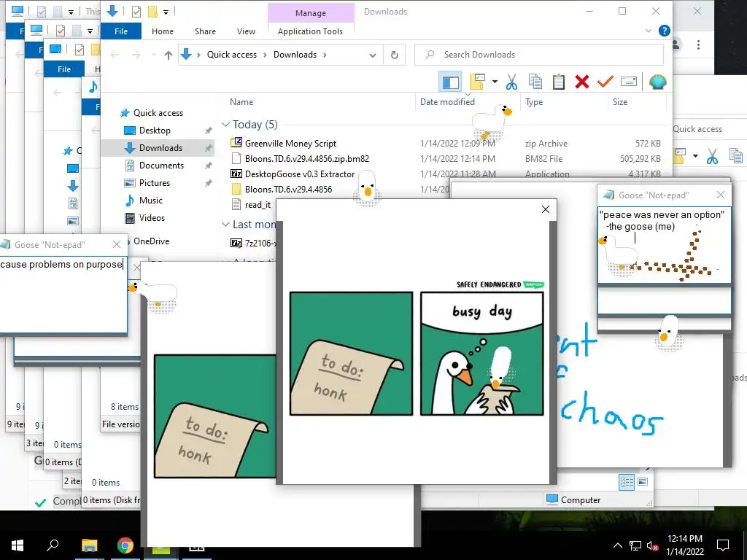Show hidden tray icons with the chevron
This screenshot has height=560, width=747.
(617, 545)
